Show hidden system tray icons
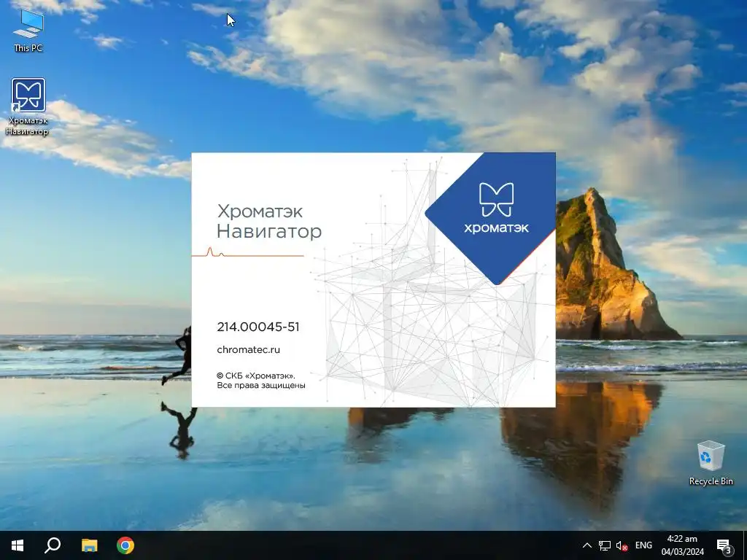Image resolution: width=747 pixels, height=560 pixels. point(587,545)
